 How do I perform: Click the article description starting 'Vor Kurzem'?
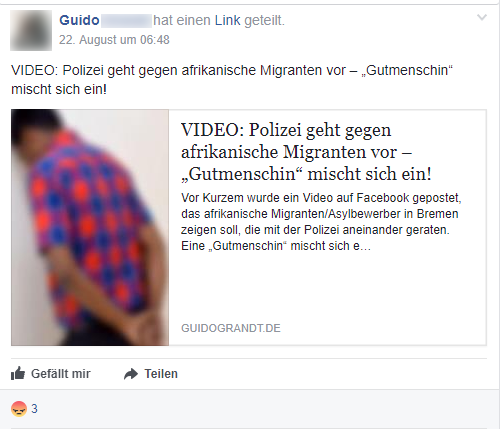(x=321, y=222)
